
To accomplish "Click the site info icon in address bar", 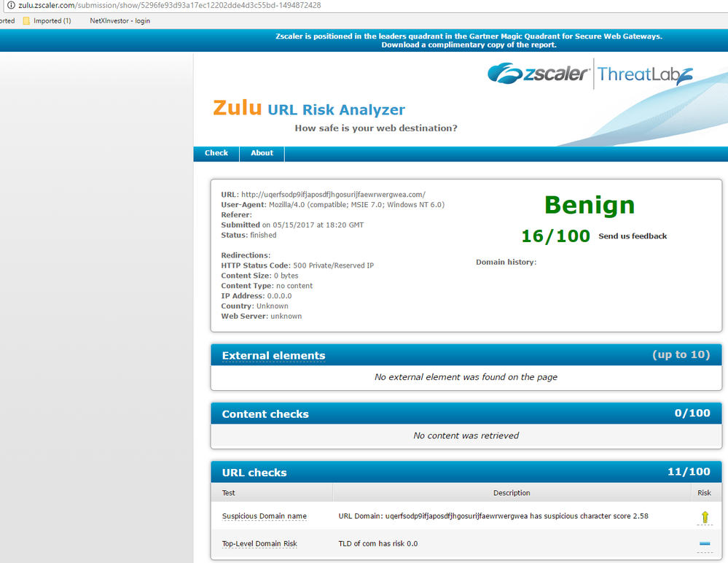I will pos(11,5).
